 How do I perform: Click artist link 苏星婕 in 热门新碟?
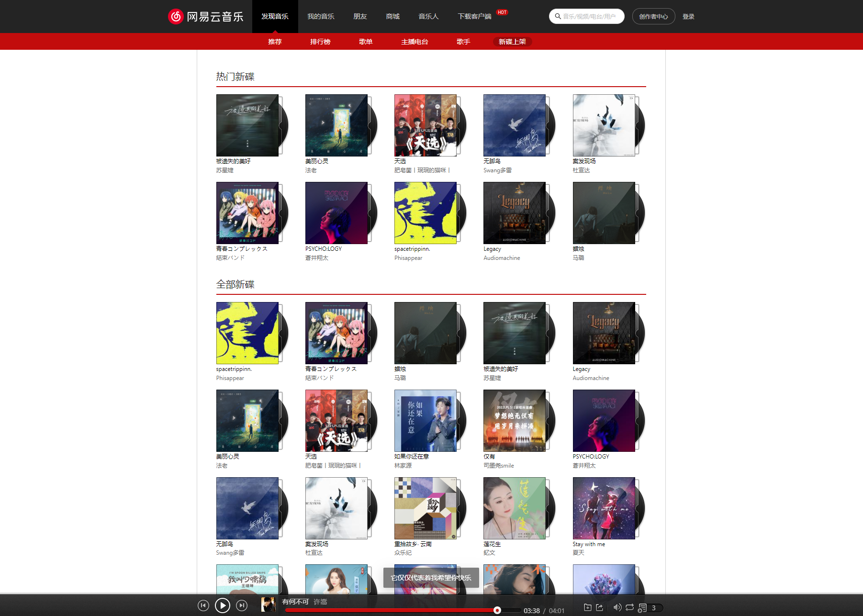coord(224,170)
